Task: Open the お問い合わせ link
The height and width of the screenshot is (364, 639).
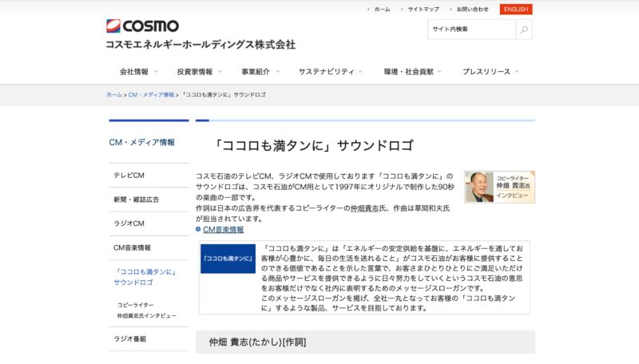Action: pos(472,10)
